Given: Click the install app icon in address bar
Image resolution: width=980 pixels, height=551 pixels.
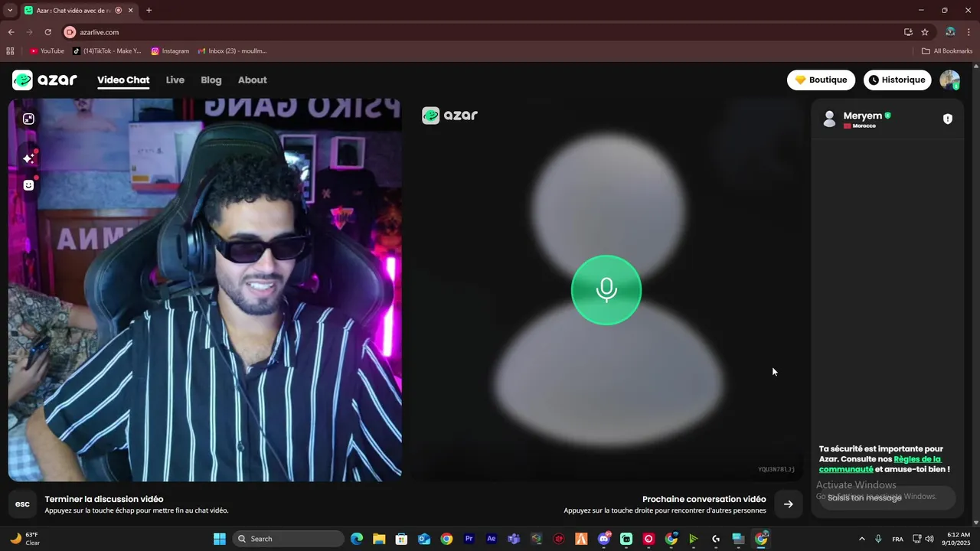Looking at the screenshot, I should coord(908,32).
